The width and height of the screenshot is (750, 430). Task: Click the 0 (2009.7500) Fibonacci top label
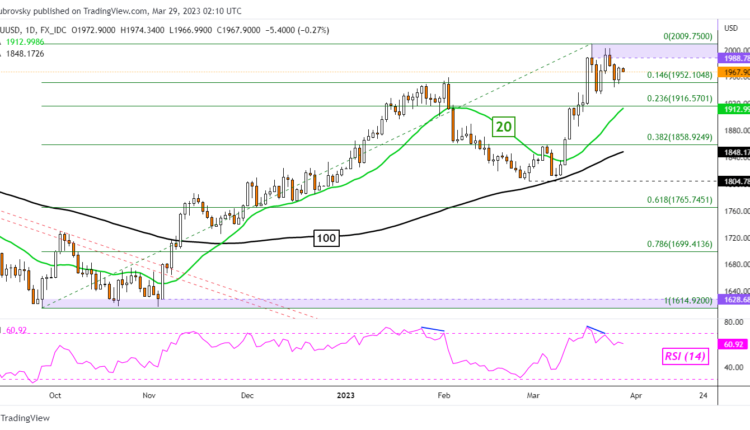click(670, 37)
